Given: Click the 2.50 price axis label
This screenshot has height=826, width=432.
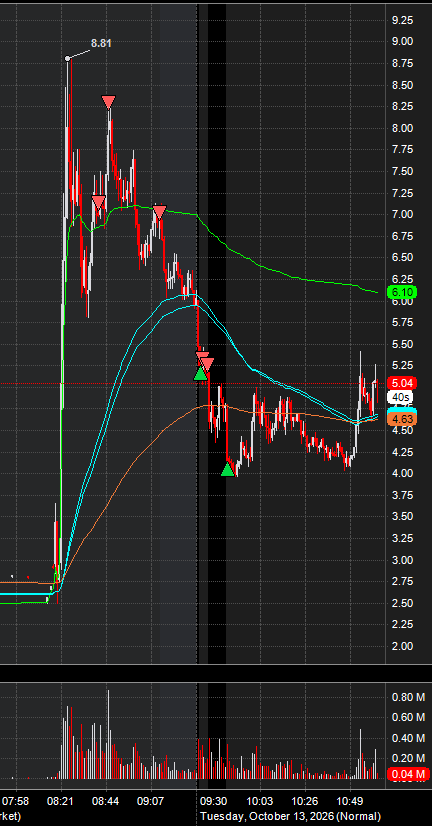Looking at the screenshot, I should 402,603.
